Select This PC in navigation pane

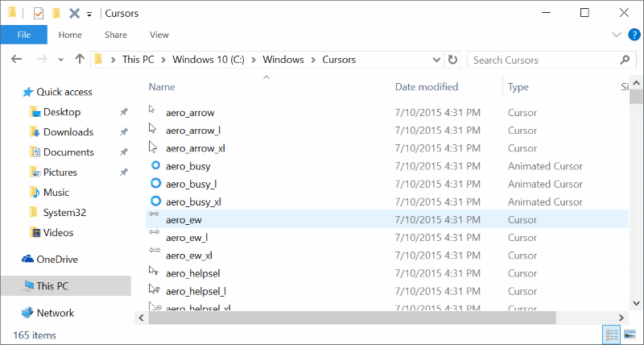(52, 286)
